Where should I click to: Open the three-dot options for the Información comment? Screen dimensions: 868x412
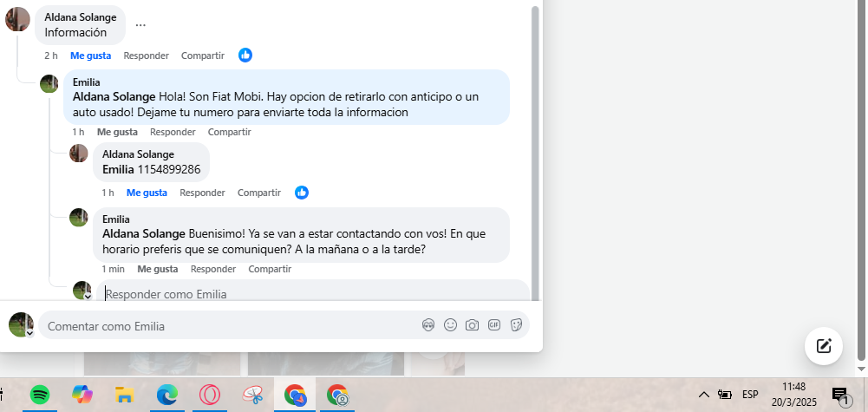coord(140,25)
